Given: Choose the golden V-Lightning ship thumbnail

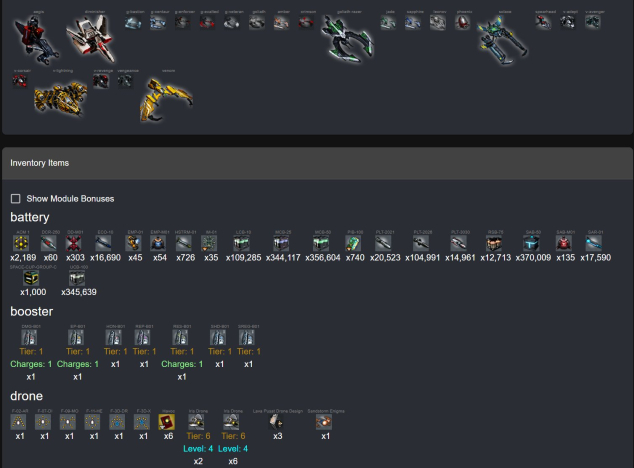Looking at the screenshot, I should tap(54, 95).
